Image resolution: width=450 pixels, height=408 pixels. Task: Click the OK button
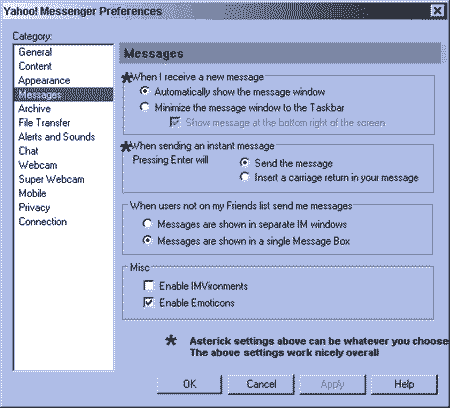(189, 384)
